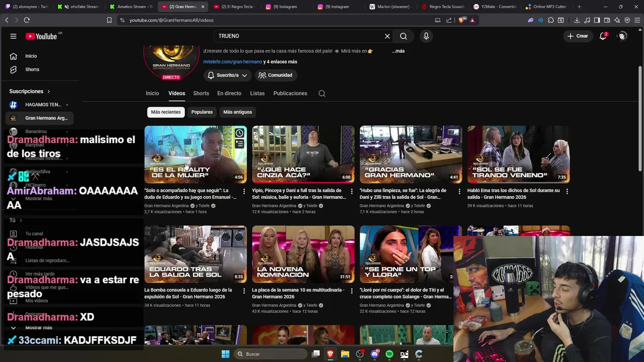Expand Suscripciones section

(x=30, y=92)
